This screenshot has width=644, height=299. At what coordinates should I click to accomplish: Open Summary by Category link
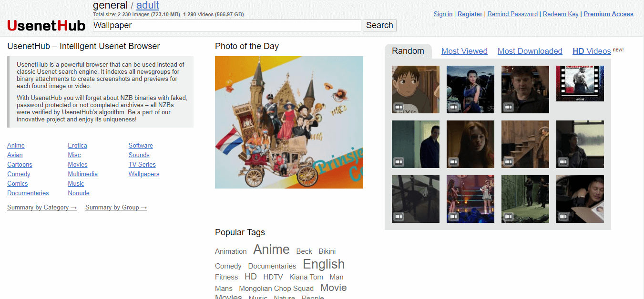click(42, 207)
